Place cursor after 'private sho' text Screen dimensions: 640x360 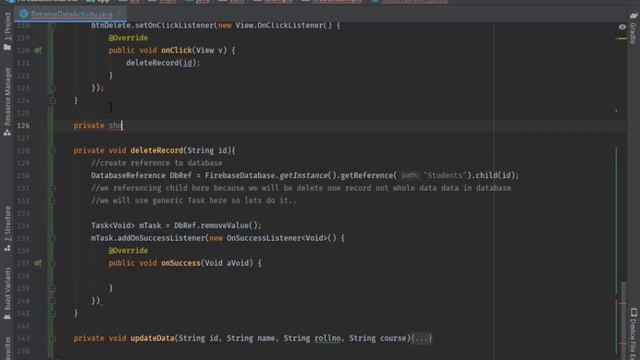coord(122,126)
